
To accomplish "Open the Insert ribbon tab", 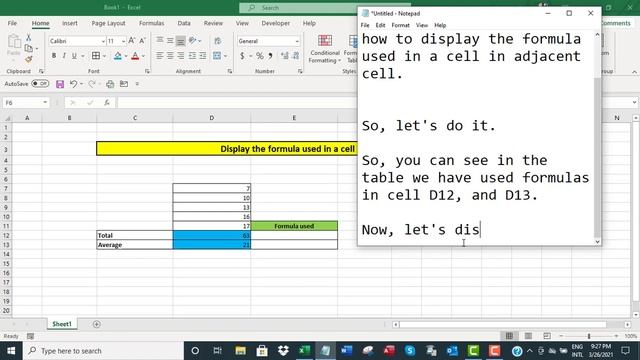I will (x=70, y=23).
